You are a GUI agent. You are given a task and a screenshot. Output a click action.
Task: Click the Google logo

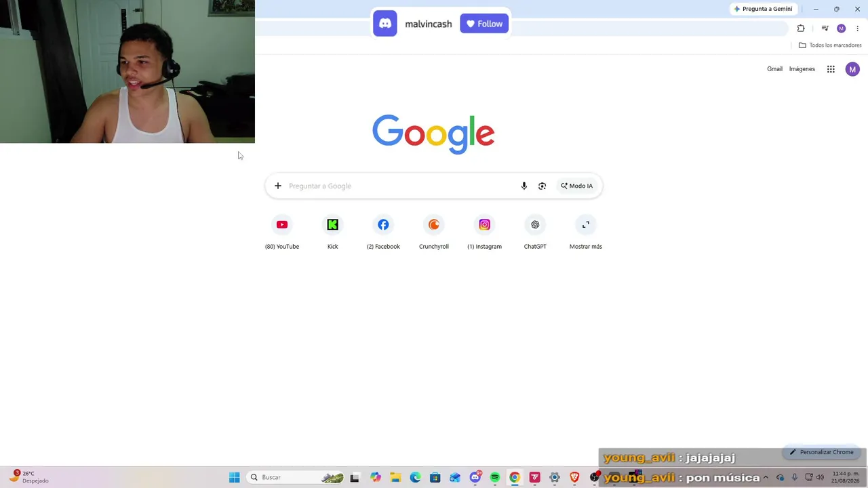coord(433,134)
